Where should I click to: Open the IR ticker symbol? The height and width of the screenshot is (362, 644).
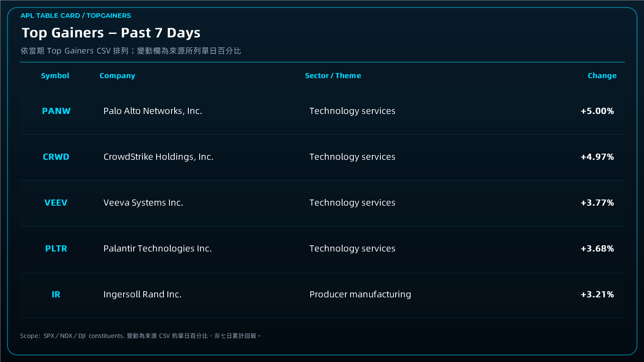(56, 294)
